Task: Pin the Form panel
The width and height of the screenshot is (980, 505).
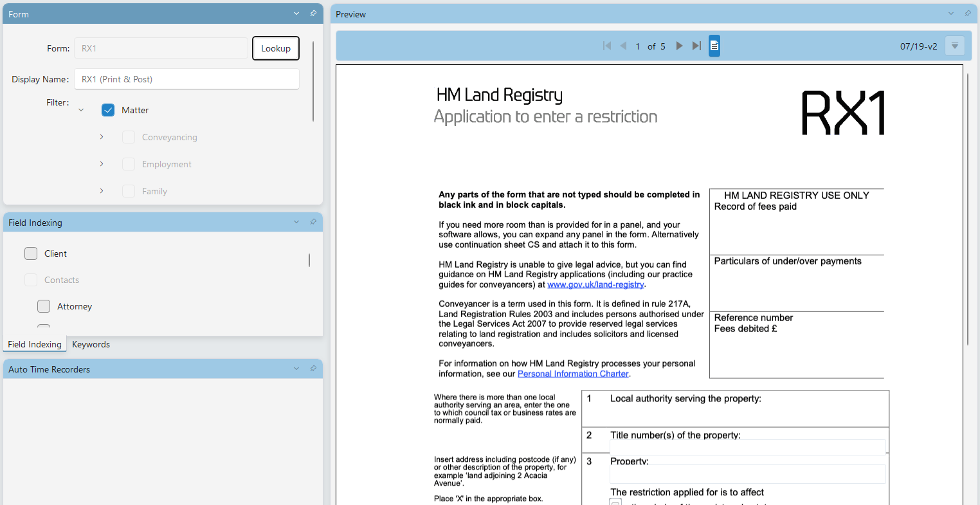Action: coord(313,14)
